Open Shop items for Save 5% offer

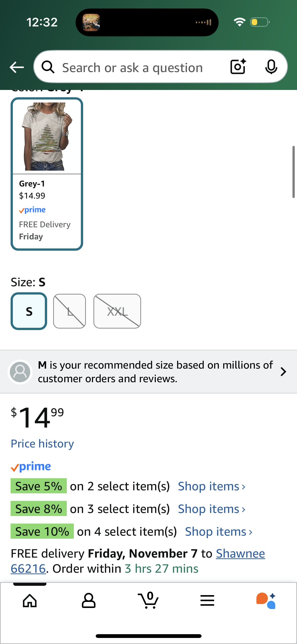[212, 486]
